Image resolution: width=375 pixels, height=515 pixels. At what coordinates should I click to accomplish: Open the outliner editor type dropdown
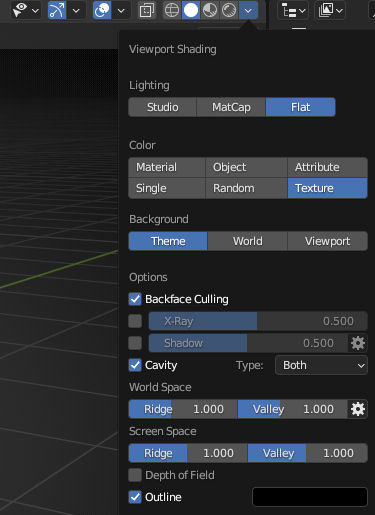point(293,11)
